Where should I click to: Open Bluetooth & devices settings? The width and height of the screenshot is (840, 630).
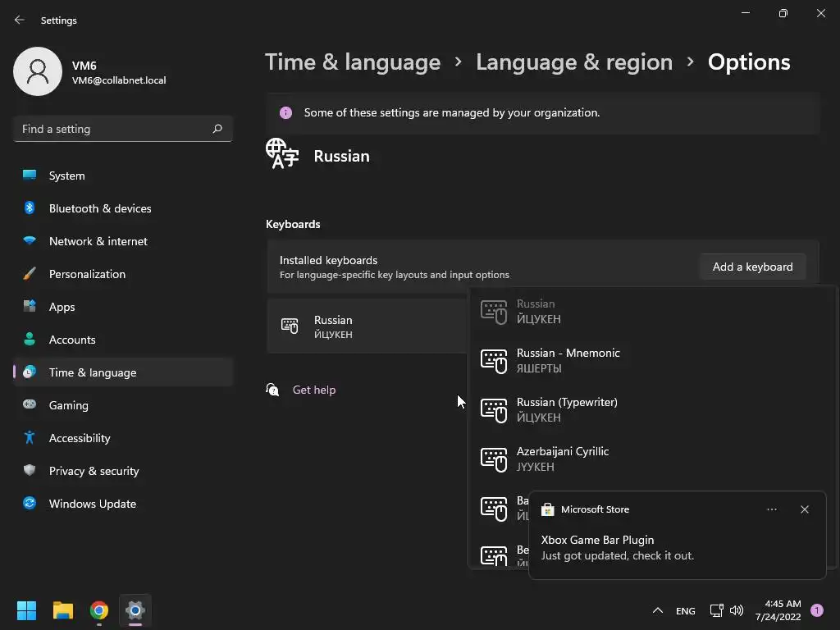tap(100, 208)
